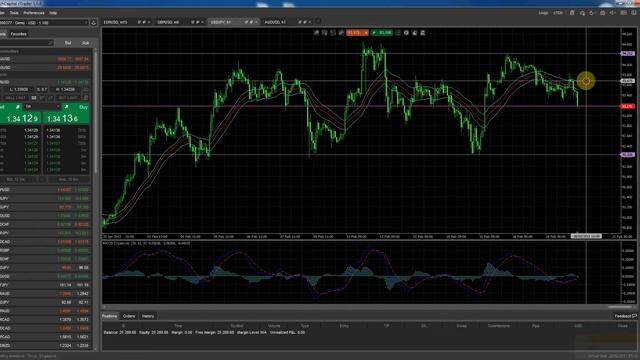The width and height of the screenshot is (640, 360).
Task: Click the fourth chart toolbar icon beside sell price
Action: tap(341, 33)
